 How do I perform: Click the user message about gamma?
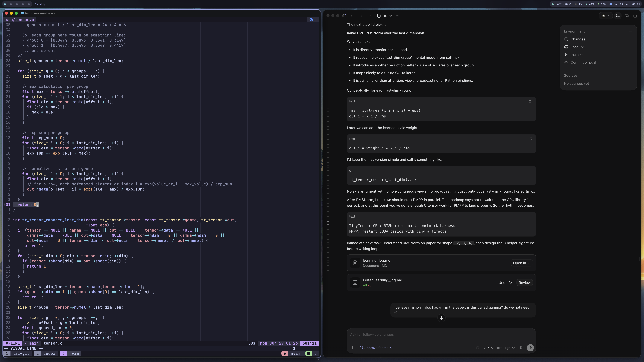pyautogui.click(x=463, y=310)
